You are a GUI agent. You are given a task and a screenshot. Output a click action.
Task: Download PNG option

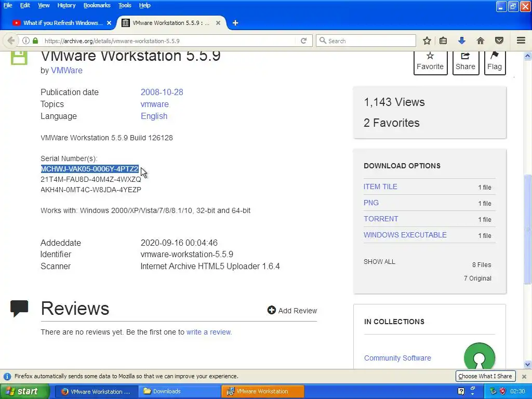371,203
